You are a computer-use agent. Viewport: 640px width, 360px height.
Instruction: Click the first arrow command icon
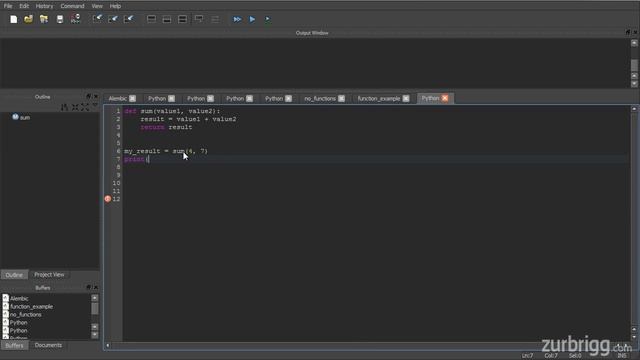[97, 19]
